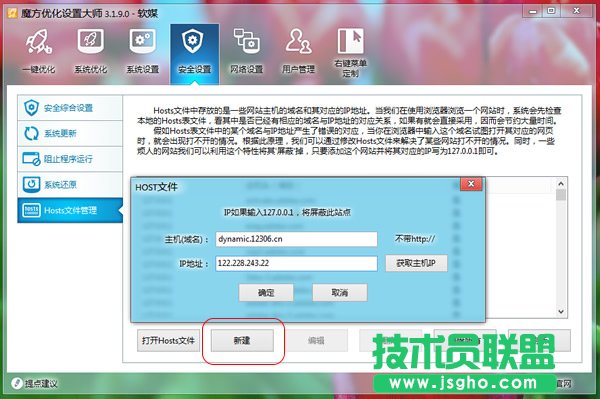The width and height of the screenshot is (600, 399).
Task: Click the hosts list scroll down arrow
Action: click(561, 312)
